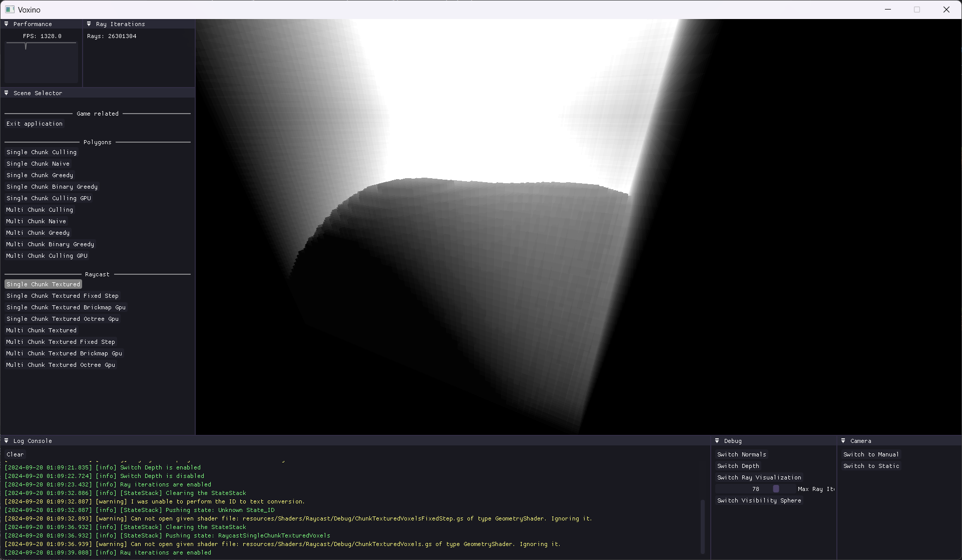This screenshot has height=560, width=962.
Task: Select Single Chunk Binary Greedy scene
Action: (52, 187)
